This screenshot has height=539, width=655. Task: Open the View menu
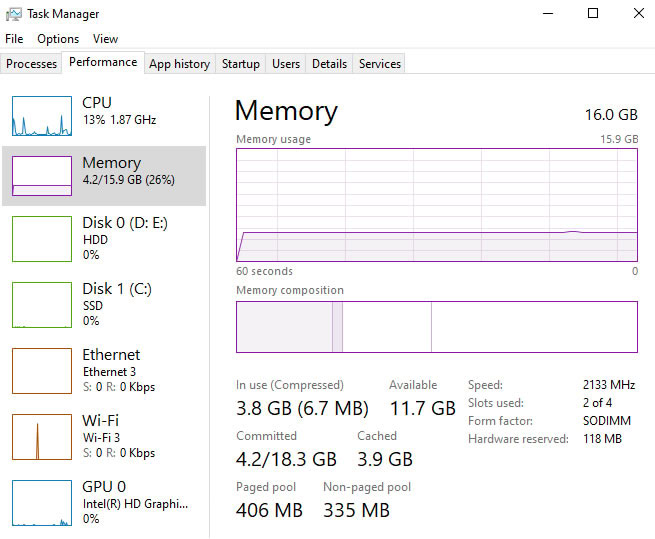[105, 39]
